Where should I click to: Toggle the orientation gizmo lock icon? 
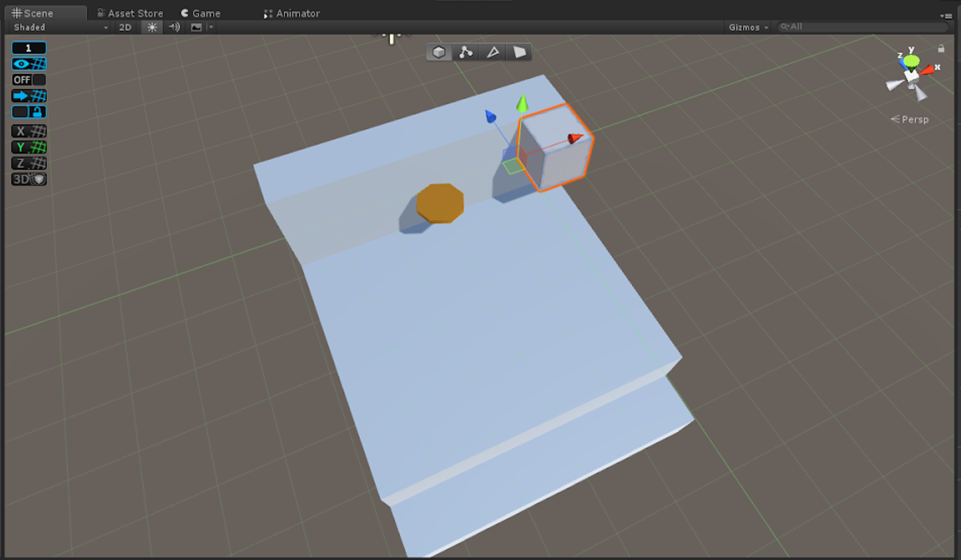pos(941,49)
